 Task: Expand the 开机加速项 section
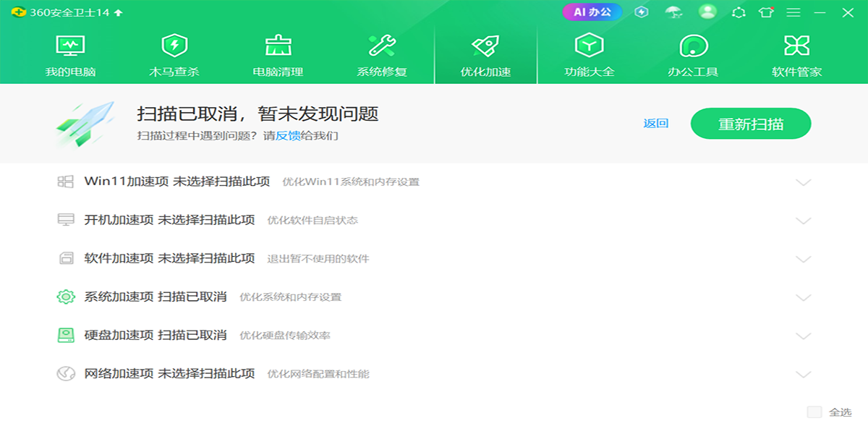[x=804, y=221]
